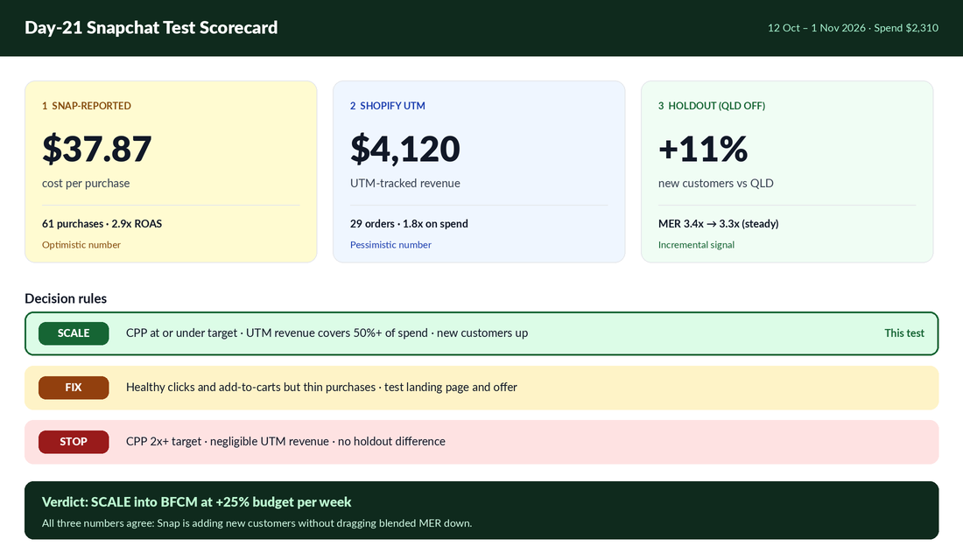The height and width of the screenshot is (560, 963).
Task: Click the 'This test' marker
Action: (x=904, y=332)
